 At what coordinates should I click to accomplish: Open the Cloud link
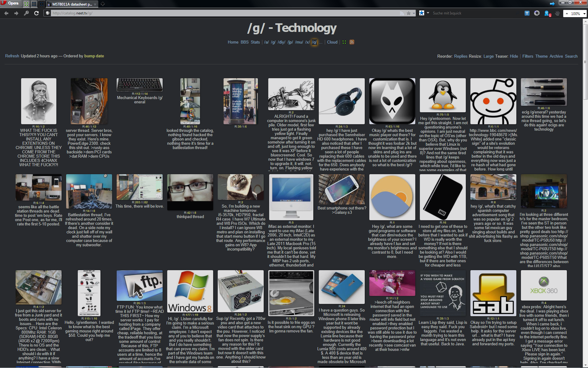click(x=332, y=42)
